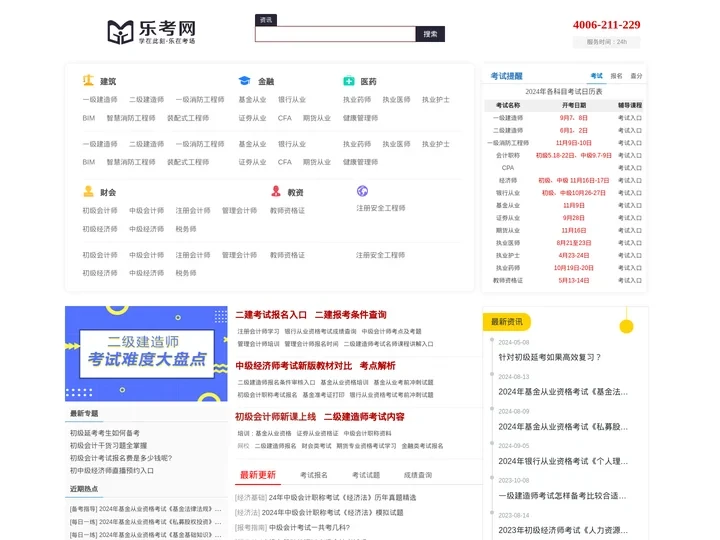Open 初级会计考试报名费是多少钱呢? link

(121, 458)
